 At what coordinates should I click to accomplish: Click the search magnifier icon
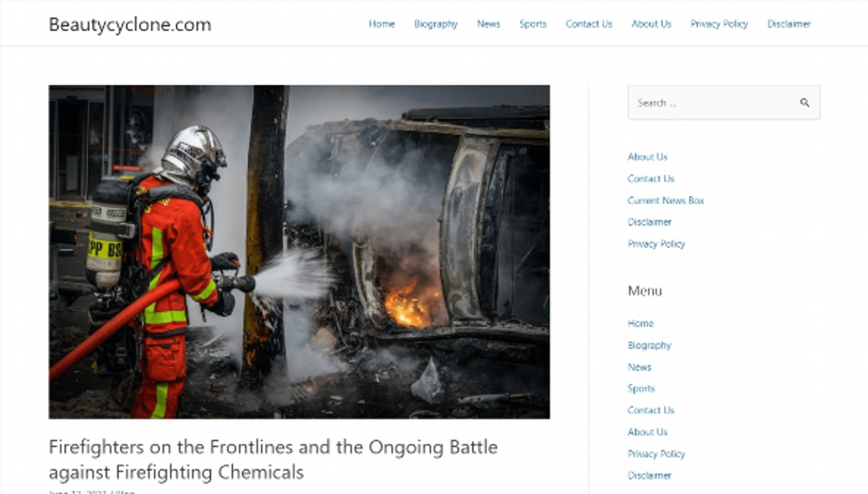804,102
